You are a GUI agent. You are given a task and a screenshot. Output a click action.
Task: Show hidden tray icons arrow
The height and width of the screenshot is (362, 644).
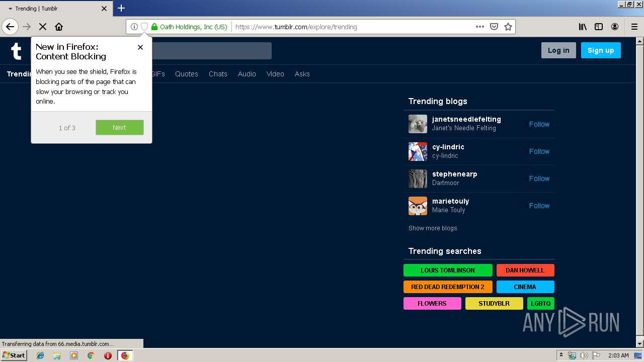pos(561,355)
